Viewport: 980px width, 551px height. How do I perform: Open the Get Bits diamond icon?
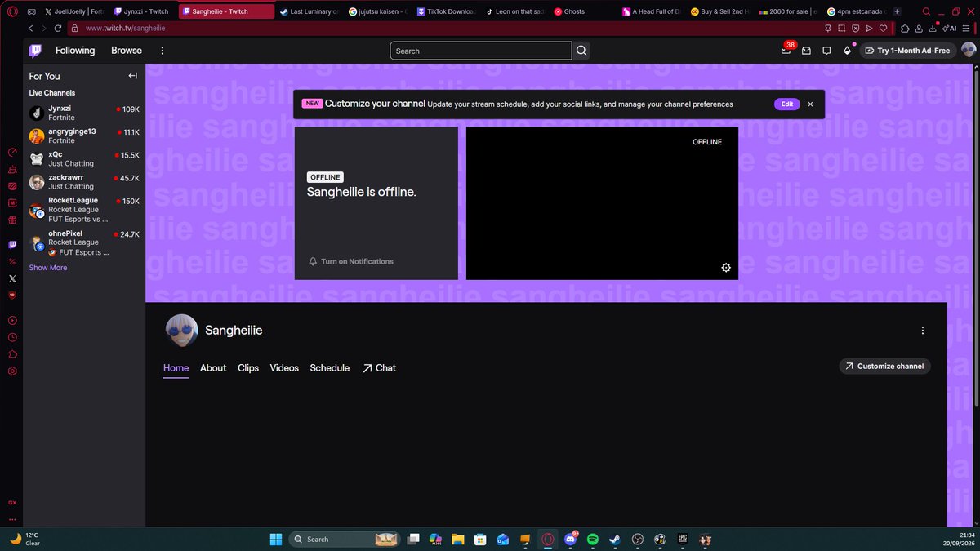[x=847, y=51]
